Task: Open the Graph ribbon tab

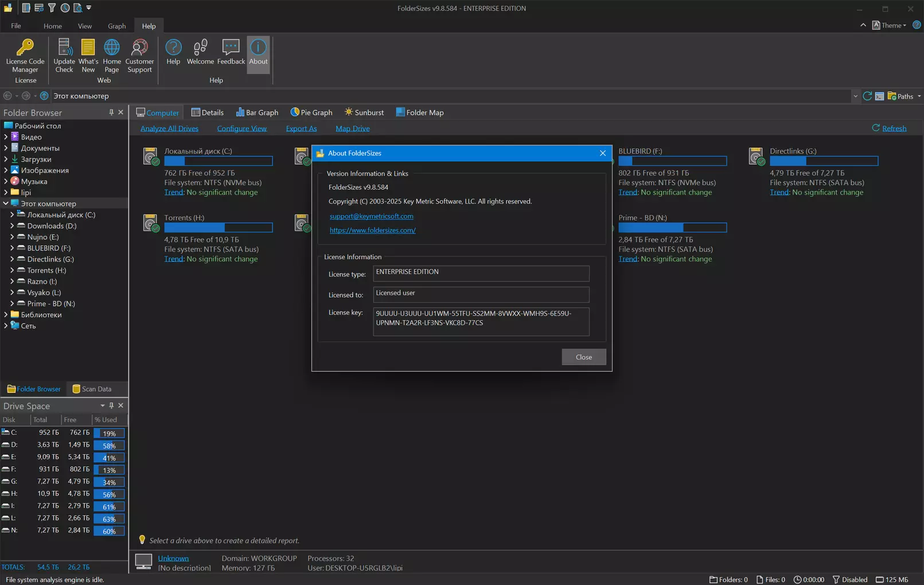Action: click(116, 26)
